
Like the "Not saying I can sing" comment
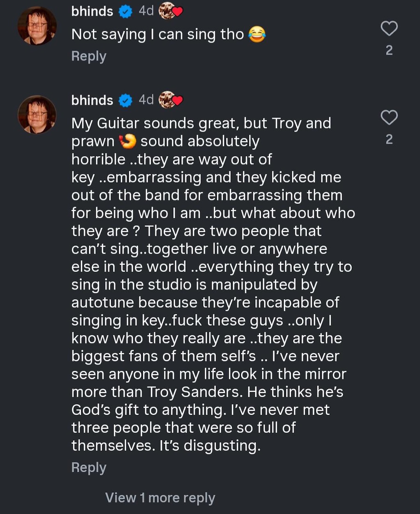point(389,28)
